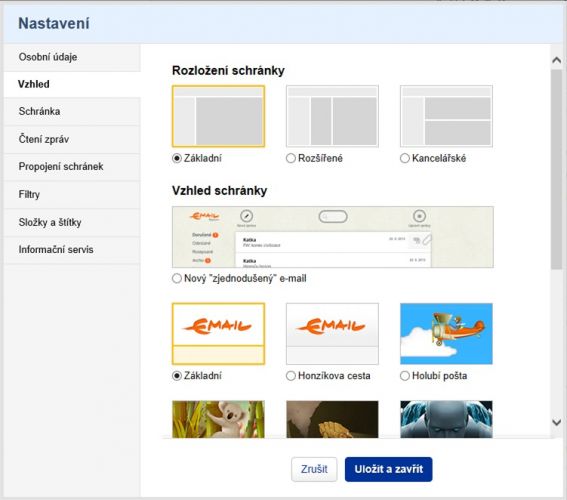Click the simplified e-mail preview banner
This screenshot has height=500, width=567.
333,237
